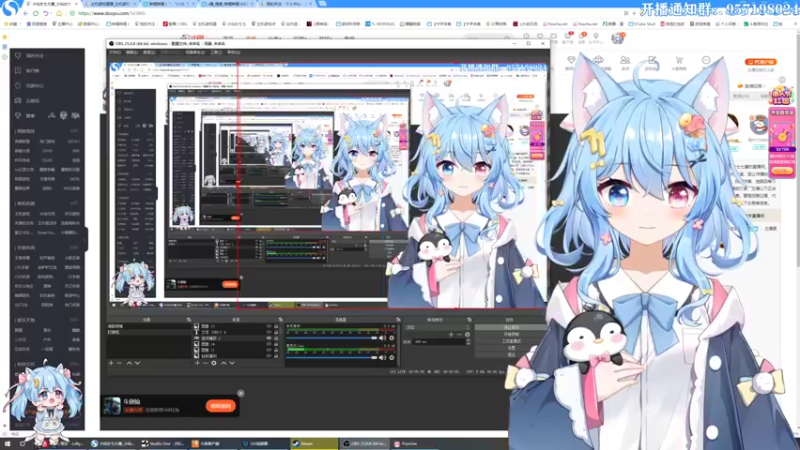The height and width of the screenshot is (450, 800).
Task: Open desktop audio channel settings gear
Action: coord(391,338)
